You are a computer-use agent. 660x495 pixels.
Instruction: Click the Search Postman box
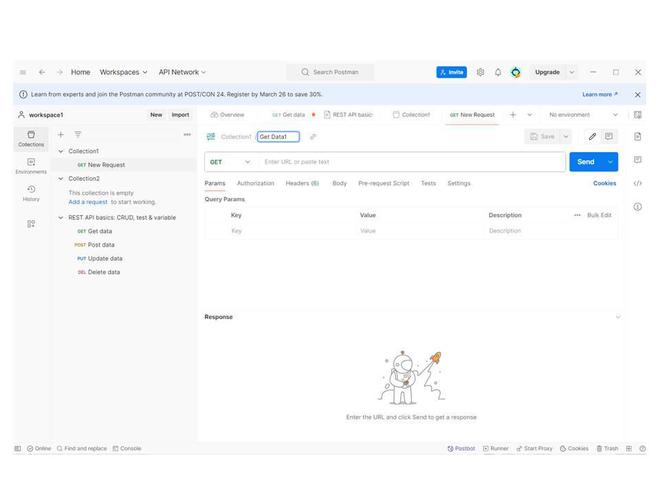coord(330,72)
